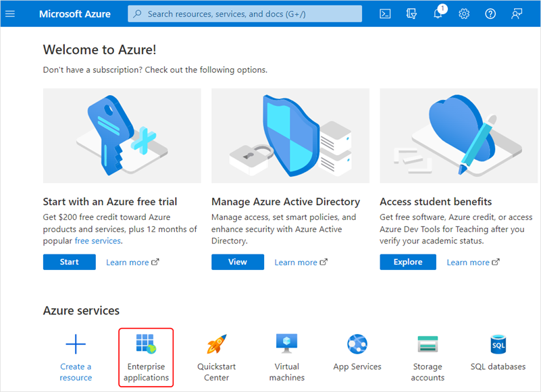541x392 pixels.
Task: Open Quickstart Center rocket icon
Action: coord(216,345)
